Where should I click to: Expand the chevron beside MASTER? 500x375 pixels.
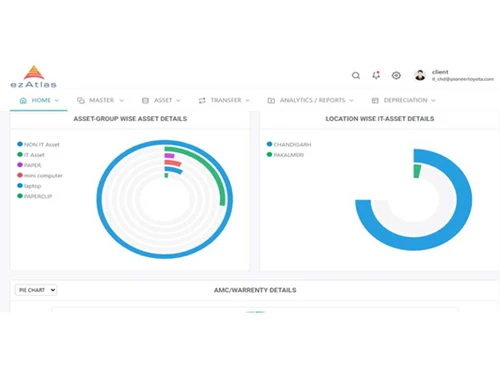coord(121,100)
